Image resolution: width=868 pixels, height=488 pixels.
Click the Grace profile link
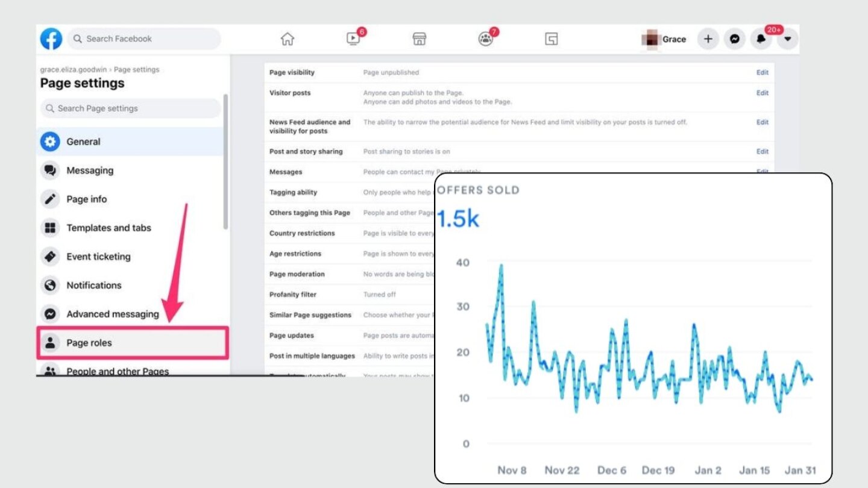[x=664, y=39]
